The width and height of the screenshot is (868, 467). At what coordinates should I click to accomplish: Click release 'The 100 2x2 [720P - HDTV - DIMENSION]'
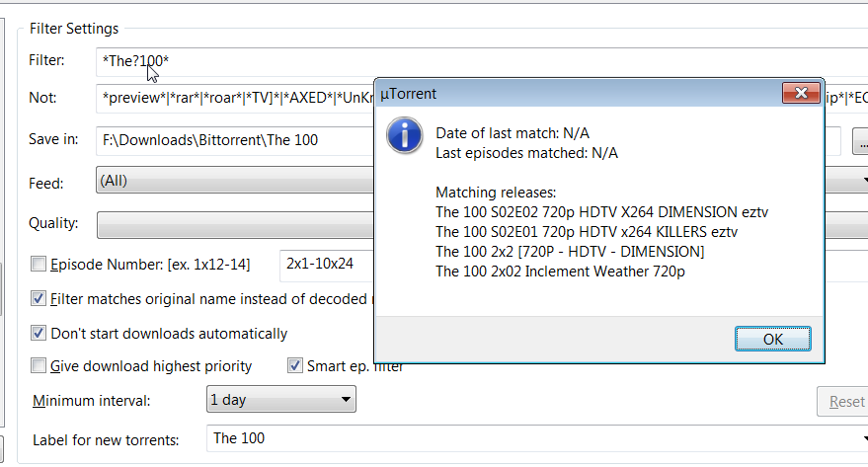[570, 252]
